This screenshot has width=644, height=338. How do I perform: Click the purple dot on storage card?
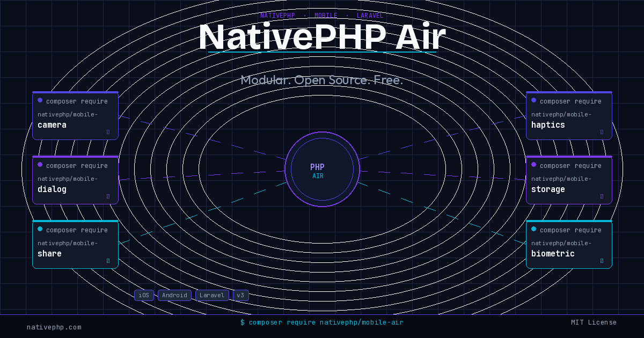pyautogui.click(x=533, y=165)
